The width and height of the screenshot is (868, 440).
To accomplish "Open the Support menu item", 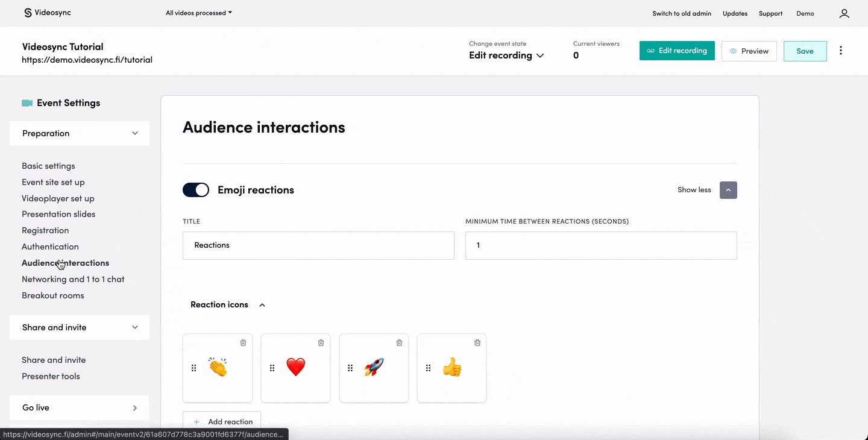I will coord(770,13).
